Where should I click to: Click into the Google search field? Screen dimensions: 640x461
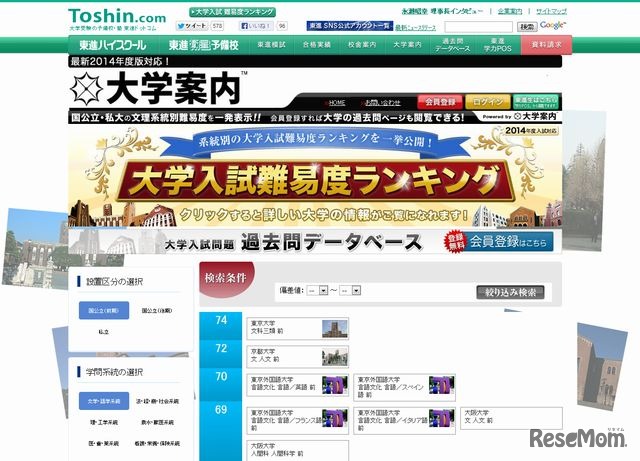pyautogui.click(x=478, y=27)
